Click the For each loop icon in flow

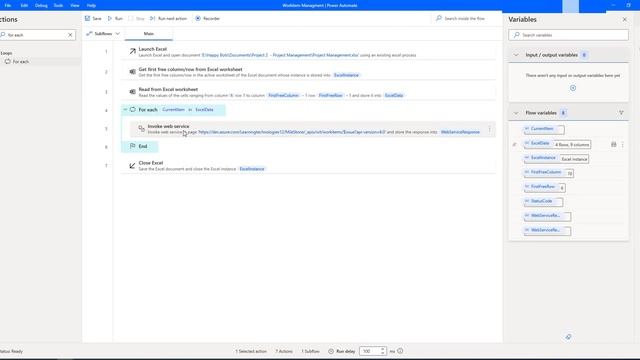coord(133,109)
